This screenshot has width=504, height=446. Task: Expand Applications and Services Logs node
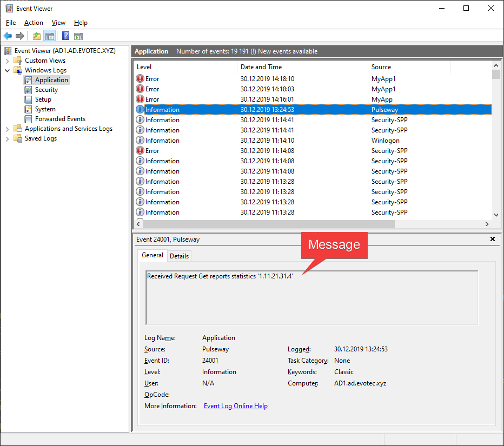pos(8,129)
